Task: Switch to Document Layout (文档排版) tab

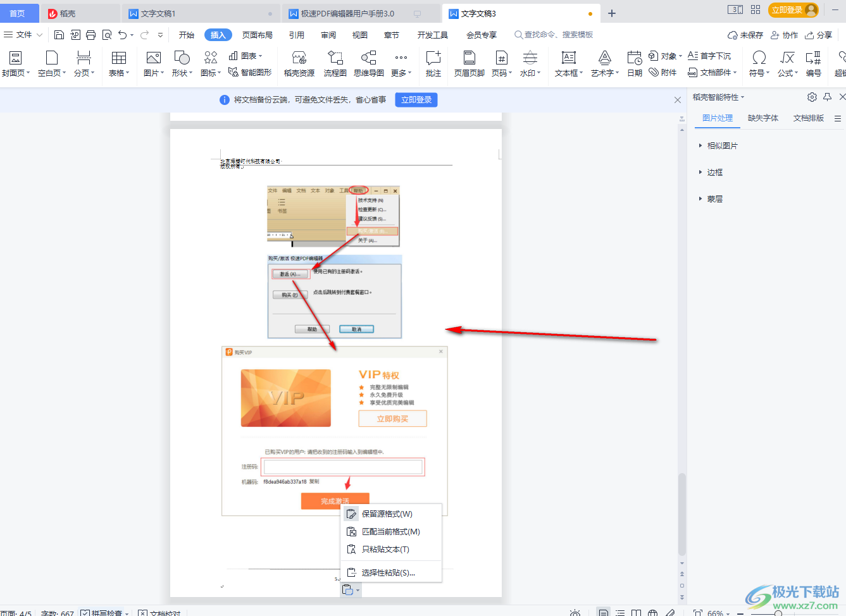Action: click(809, 118)
